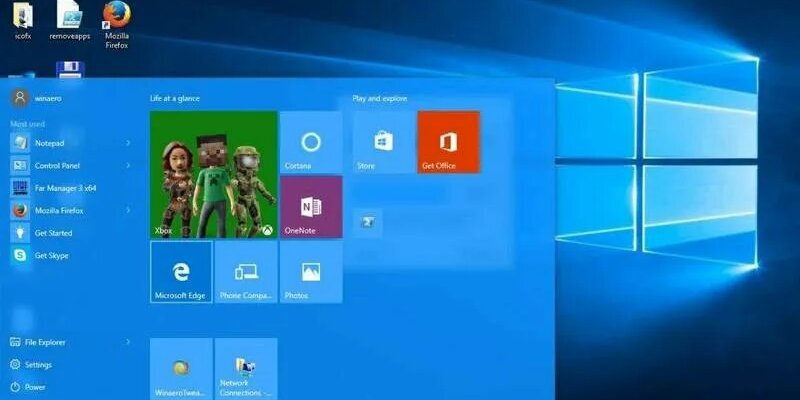Image resolution: width=800 pixels, height=400 pixels.
Task: Expand the Mozilla Firefox jump list arrow
Action: (x=128, y=211)
